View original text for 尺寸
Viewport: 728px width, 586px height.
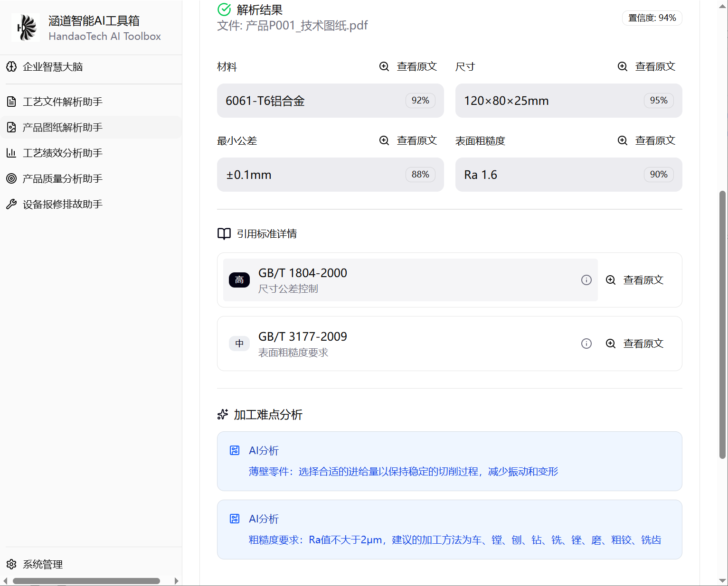click(x=647, y=66)
